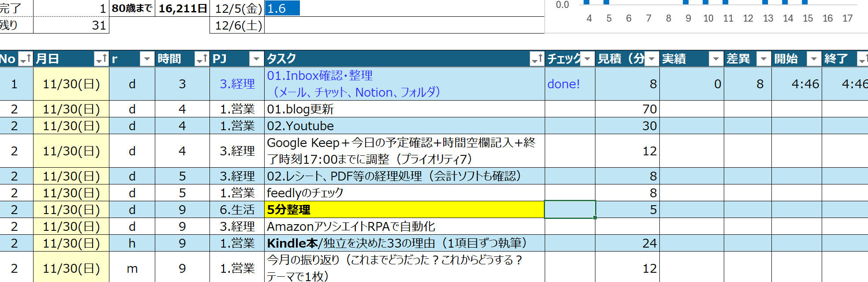The image size is (868, 282).
Task: Click the blue 1.6 value cell
Action: pos(282,8)
